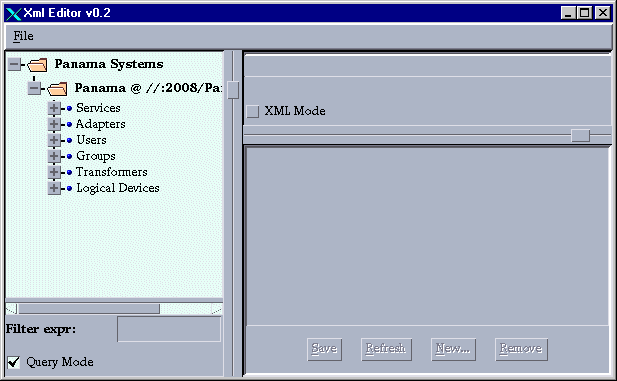Click the Filter expr input field
This screenshot has height=381, width=617.
pyautogui.click(x=169, y=329)
